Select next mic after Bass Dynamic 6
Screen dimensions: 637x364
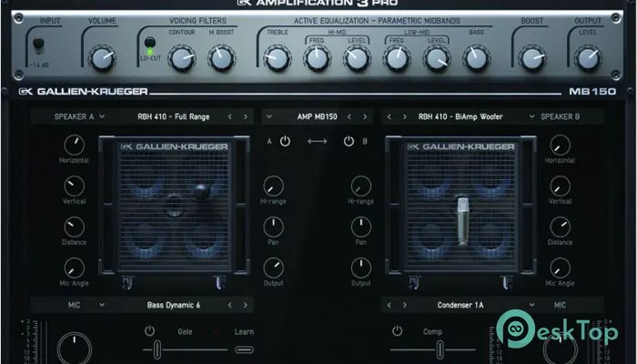pyautogui.click(x=245, y=305)
